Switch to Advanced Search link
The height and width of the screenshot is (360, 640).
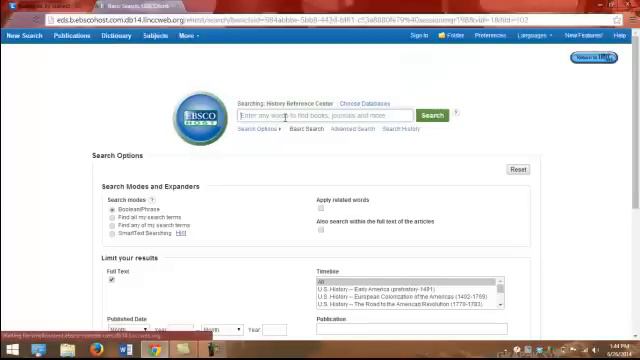click(353, 129)
